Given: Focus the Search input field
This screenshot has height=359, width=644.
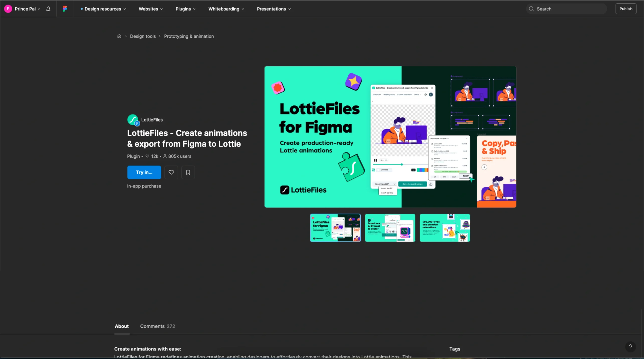Looking at the screenshot, I should point(566,9).
